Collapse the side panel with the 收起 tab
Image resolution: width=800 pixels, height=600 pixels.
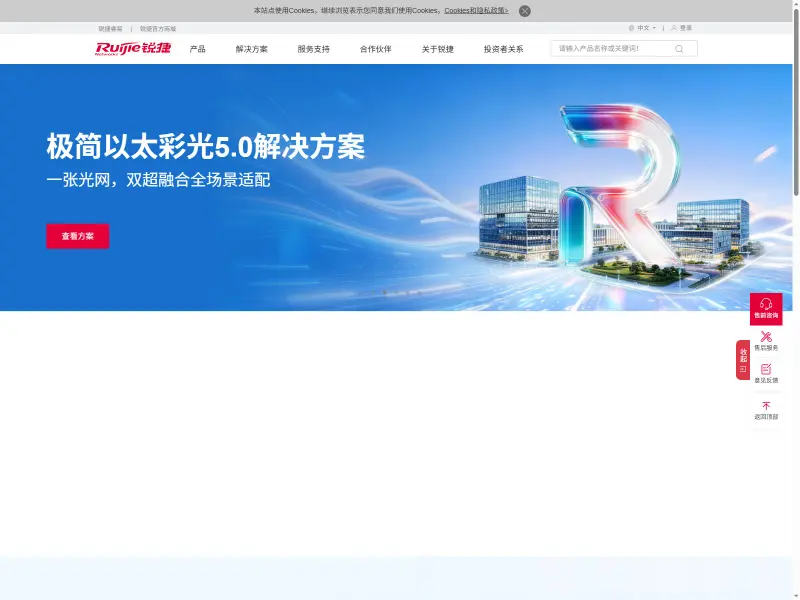(743, 360)
